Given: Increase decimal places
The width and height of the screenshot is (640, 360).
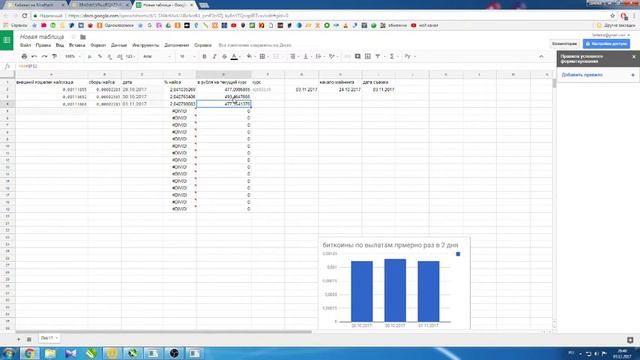Looking at the screenshot, I should point(120,56).
